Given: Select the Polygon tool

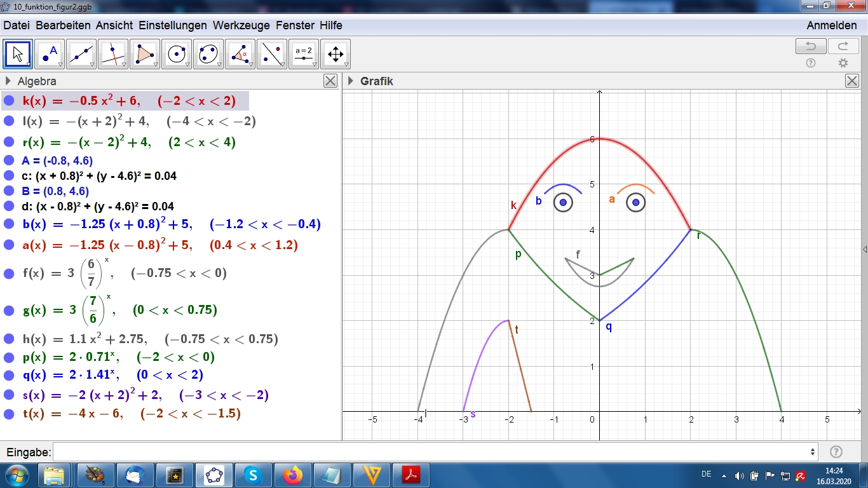Looking at the screenshot, I should click(x=145, y=54).
